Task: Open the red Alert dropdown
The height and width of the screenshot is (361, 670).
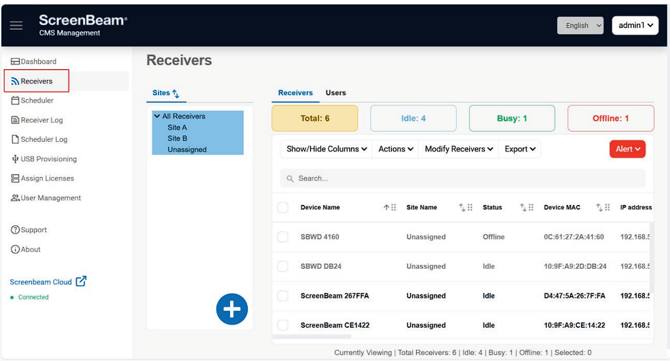Action: coord(627,149)
